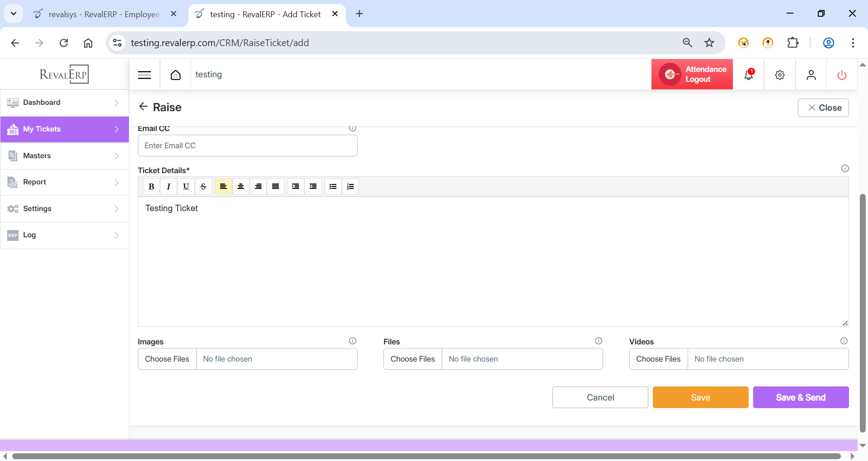Toggle left alignment button
This screenshot has height=461, width=868.
click(223, 186)
